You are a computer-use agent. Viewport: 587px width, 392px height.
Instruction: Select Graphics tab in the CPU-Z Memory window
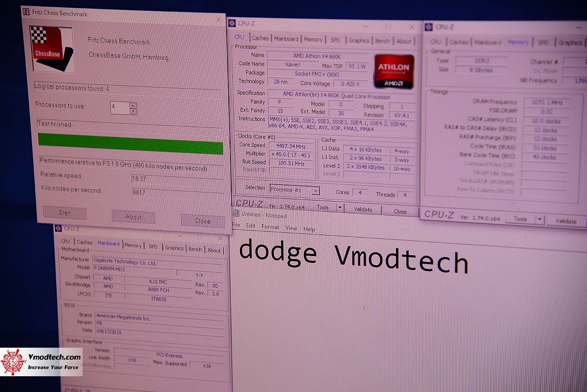pos(570,42)
